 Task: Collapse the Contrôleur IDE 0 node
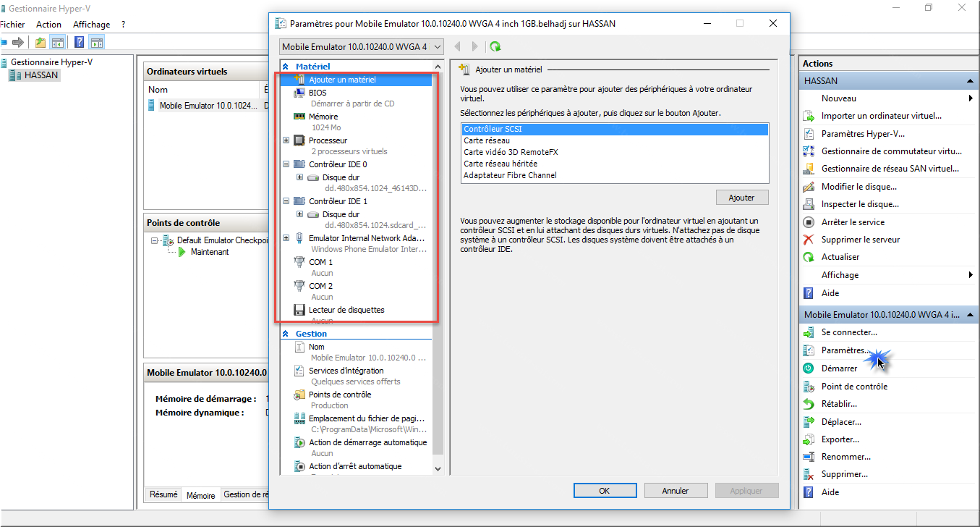point(286,164)
